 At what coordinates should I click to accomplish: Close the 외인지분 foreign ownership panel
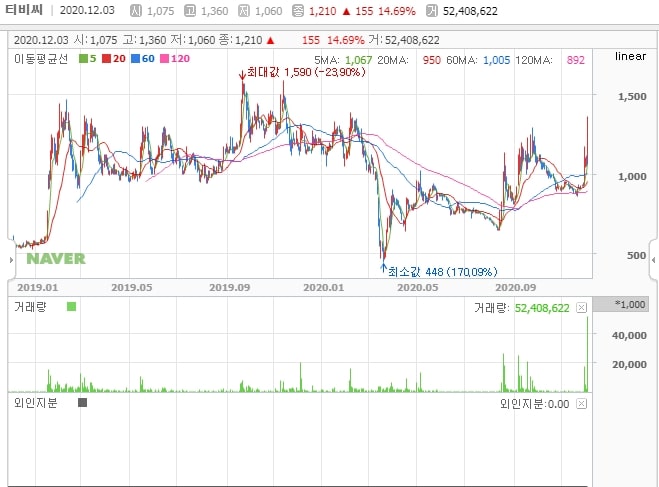point(581,404)
